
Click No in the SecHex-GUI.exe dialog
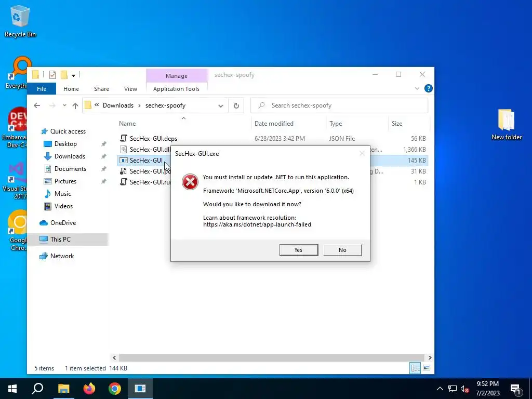[342, 250]
